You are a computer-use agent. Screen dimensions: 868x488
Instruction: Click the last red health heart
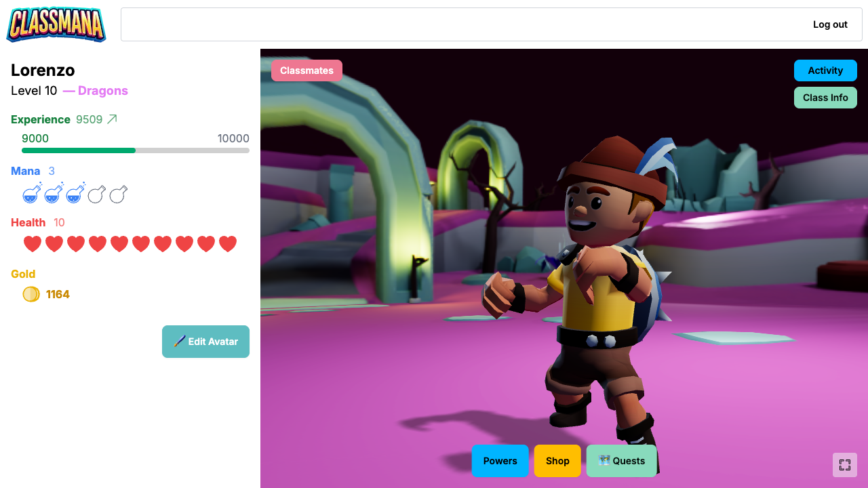228,244
